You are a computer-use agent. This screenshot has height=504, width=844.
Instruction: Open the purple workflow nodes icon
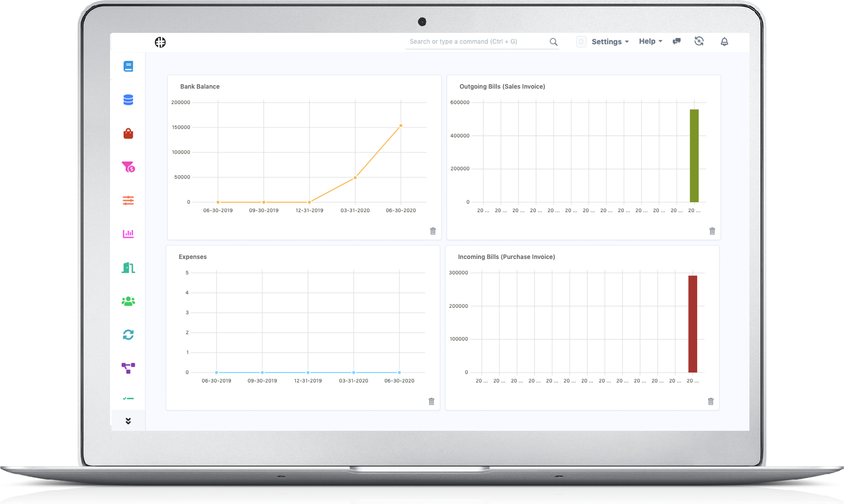128,368
